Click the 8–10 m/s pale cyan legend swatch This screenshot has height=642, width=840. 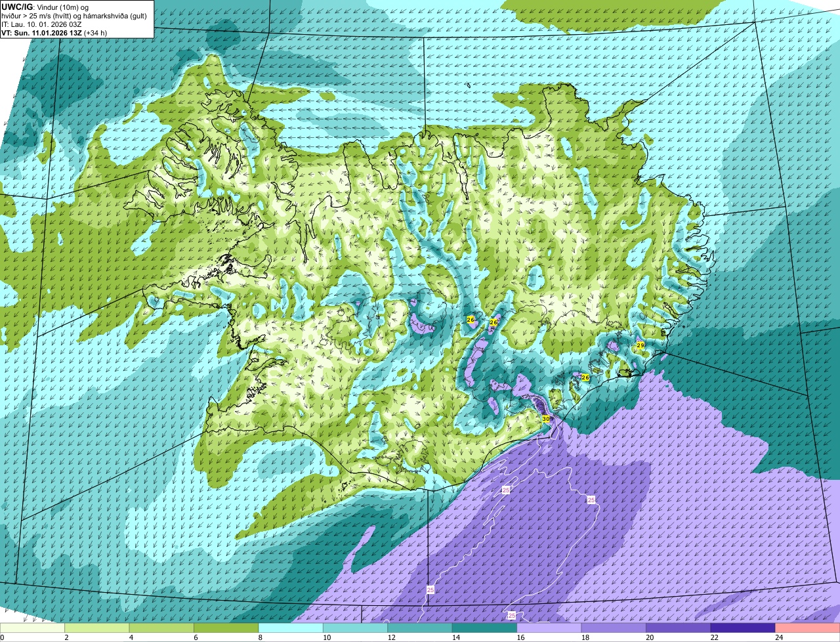click(x=291, y=628)
